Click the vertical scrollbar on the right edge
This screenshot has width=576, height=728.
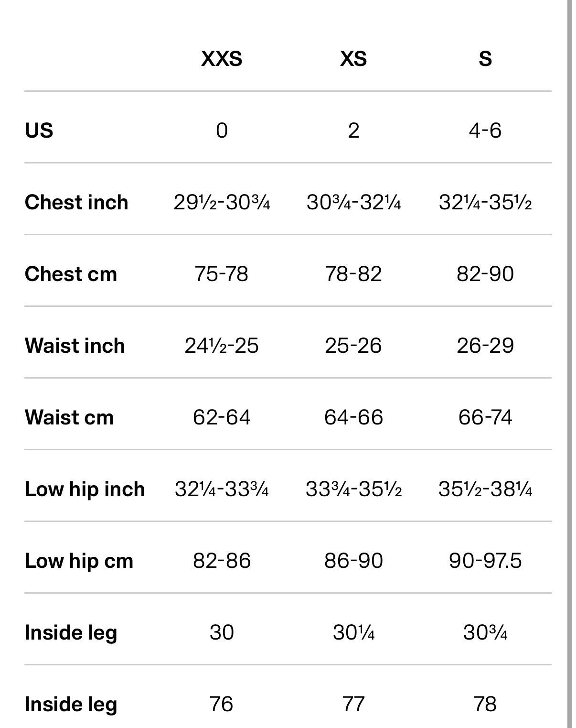(x=569, y=364)
